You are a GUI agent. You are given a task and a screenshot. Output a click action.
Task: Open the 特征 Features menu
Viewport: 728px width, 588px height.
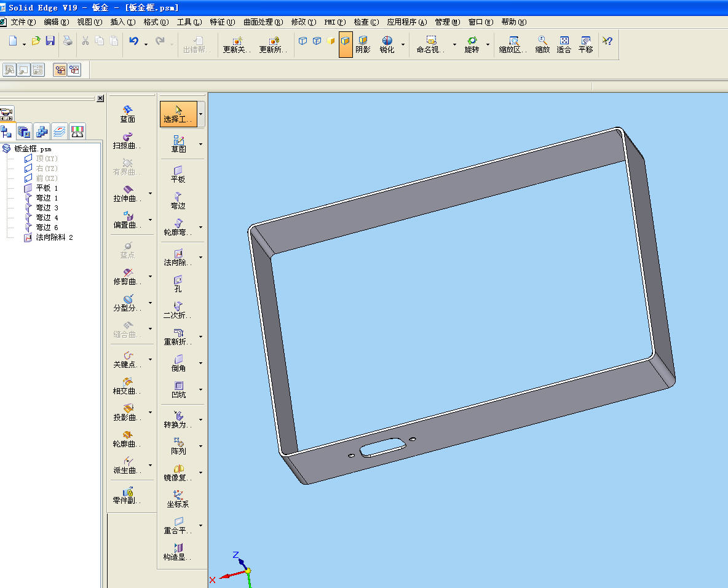pyautogui.click(x=223, y=22)
